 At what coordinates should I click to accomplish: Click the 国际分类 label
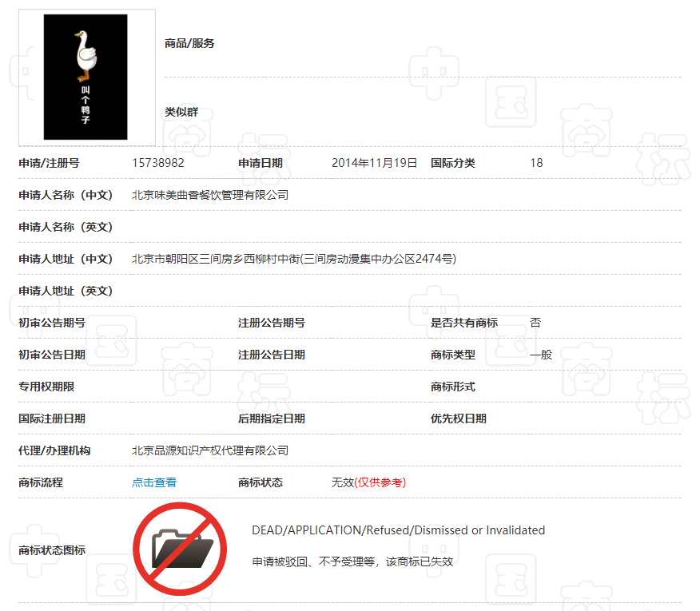coord(452,163)
